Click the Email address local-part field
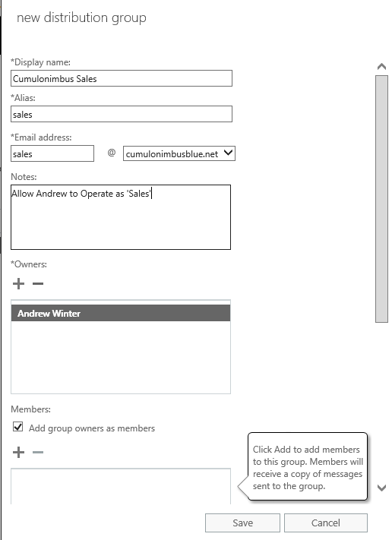This screenshot has width=392, height=540. pyautogui.click(x=52, y=153)
